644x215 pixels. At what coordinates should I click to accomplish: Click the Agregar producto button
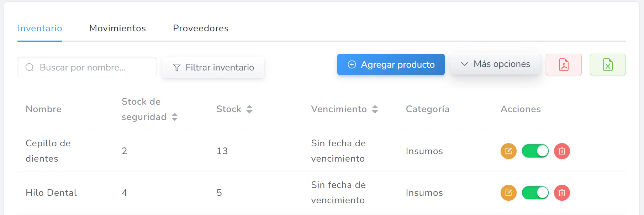[391, 64]
